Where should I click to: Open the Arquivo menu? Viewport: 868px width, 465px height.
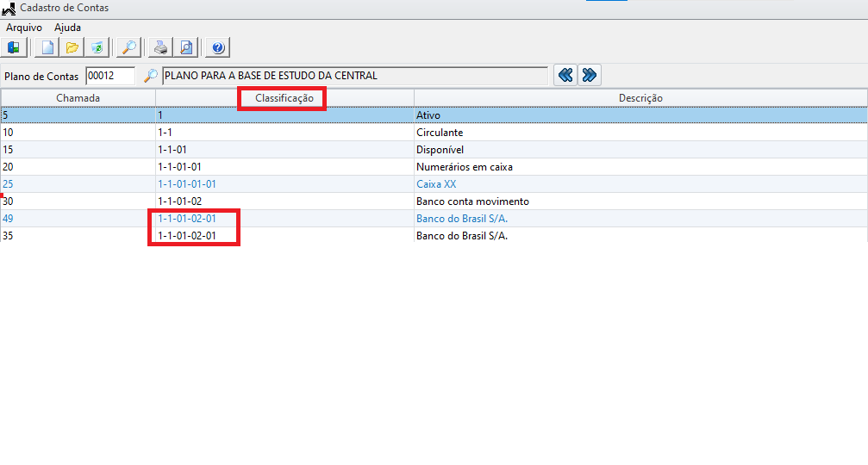click(x=24, y=27)
